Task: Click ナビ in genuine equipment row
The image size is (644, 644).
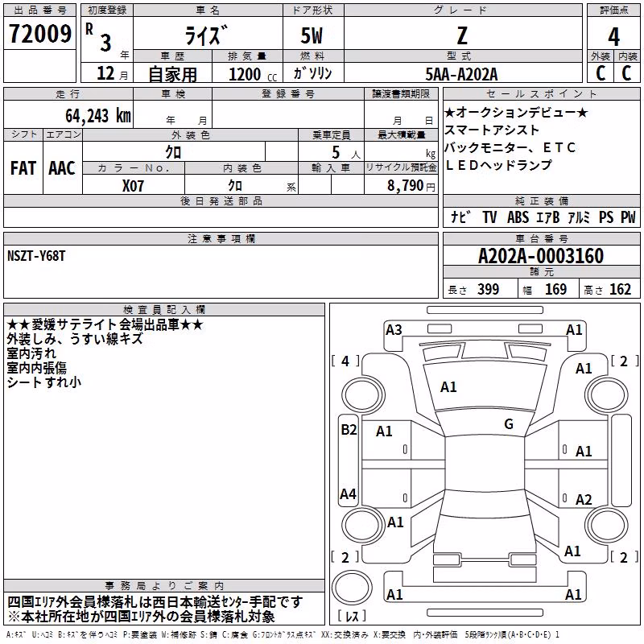Action: (x=460, y=217)
